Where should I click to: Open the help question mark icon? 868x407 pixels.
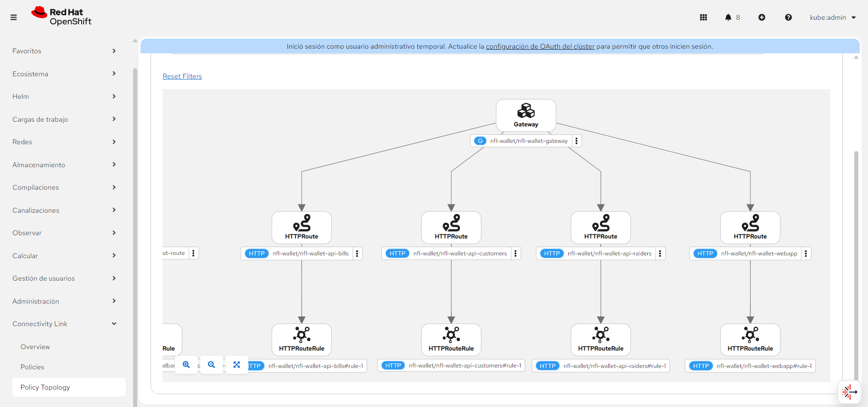(788, 17)
